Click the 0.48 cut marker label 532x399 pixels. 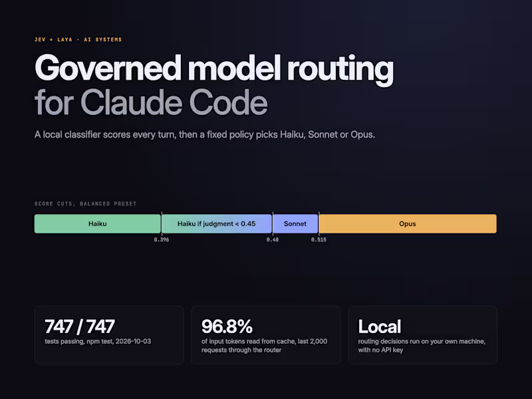point(273,239)
